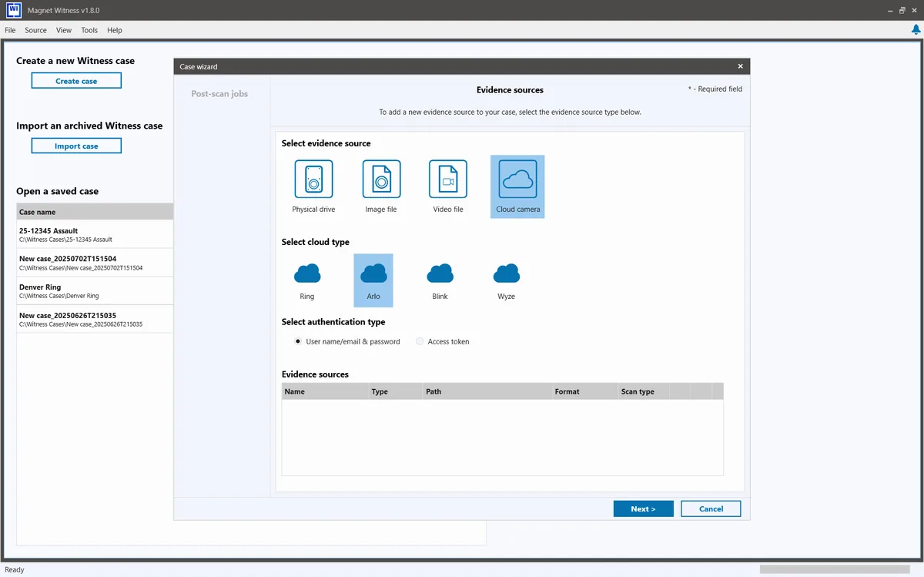Open the Tools menu

pos(89,30)
